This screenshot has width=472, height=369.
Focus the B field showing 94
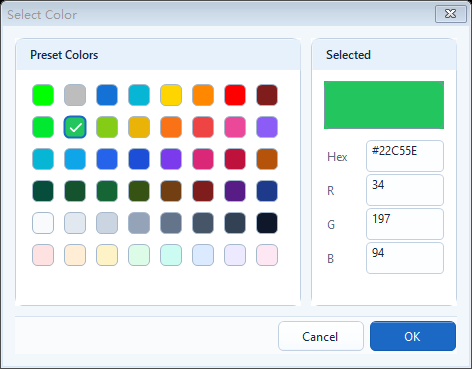(405, 258)
